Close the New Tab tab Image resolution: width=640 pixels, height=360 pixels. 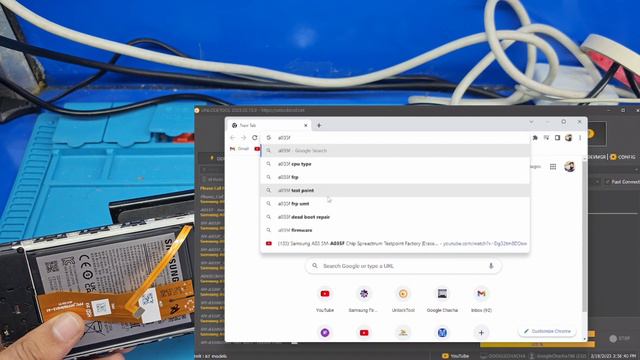[306, 125]
